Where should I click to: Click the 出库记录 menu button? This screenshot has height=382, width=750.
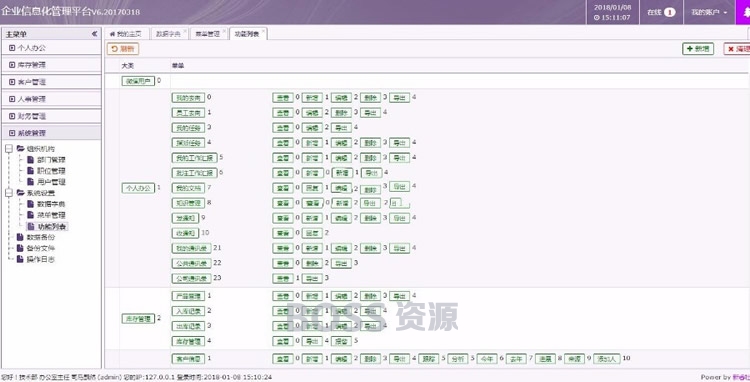tap(188, 326)
